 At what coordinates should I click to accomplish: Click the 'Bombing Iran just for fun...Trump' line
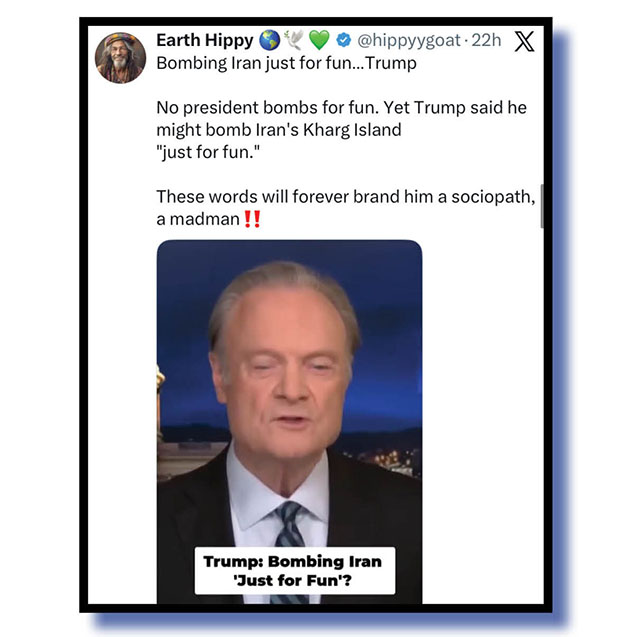tap(286, 63)
